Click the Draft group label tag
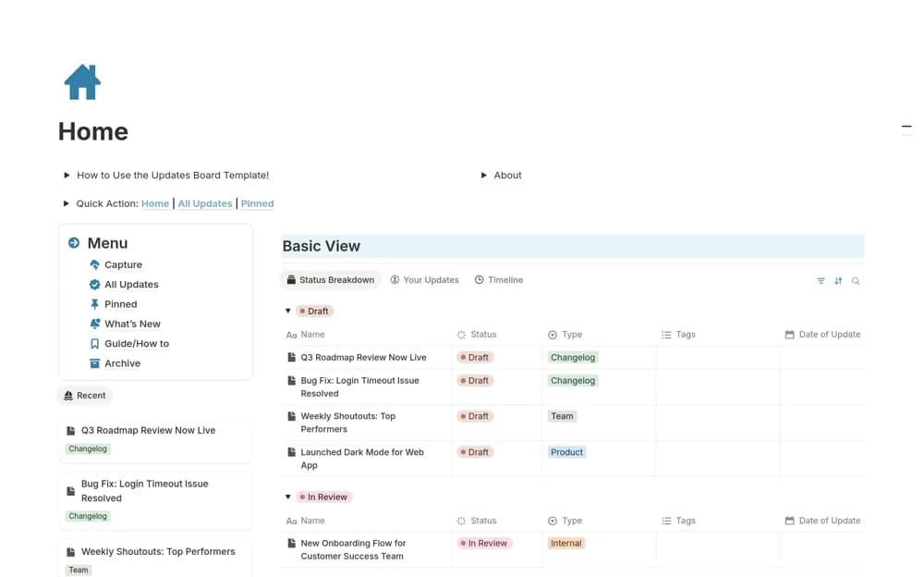The height and width of the screenshot is (577, 924). click(315, 311)
